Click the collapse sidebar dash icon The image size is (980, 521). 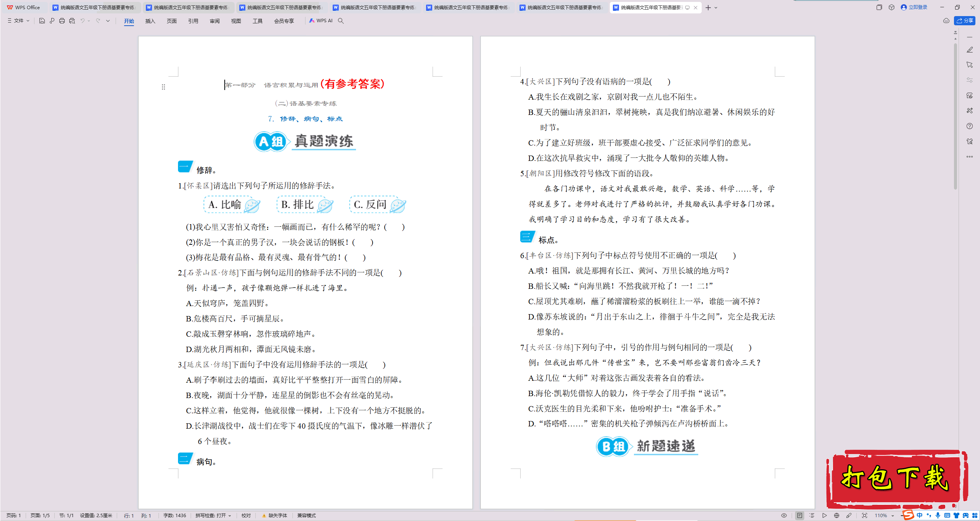coord(970,37)
